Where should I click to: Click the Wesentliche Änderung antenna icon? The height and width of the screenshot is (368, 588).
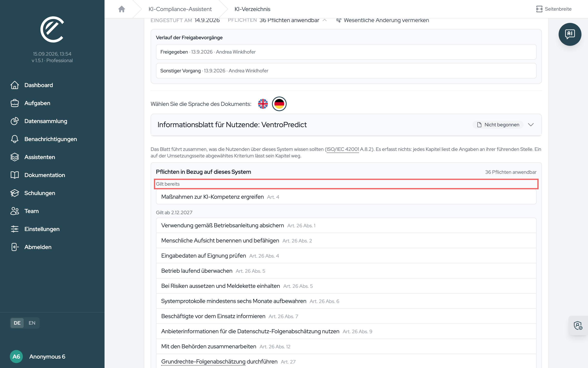(x=339, y=20)
